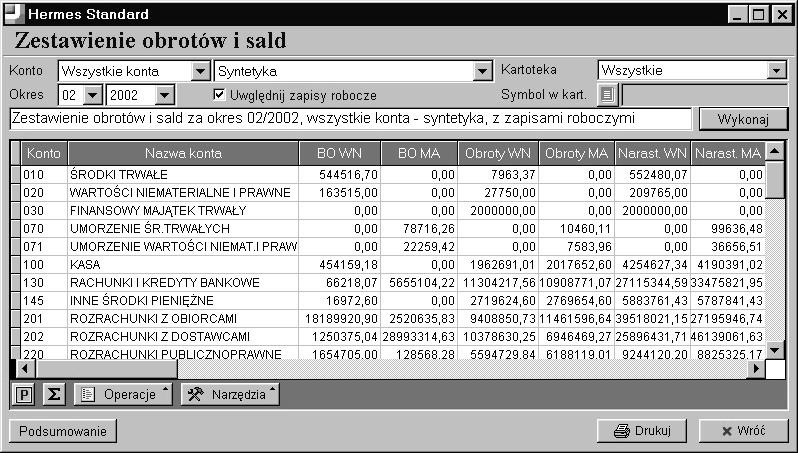Click the Symbol w kart. input field
This screenshot has height=453, width=798.
pyautogui.click(x=705, y=95)
